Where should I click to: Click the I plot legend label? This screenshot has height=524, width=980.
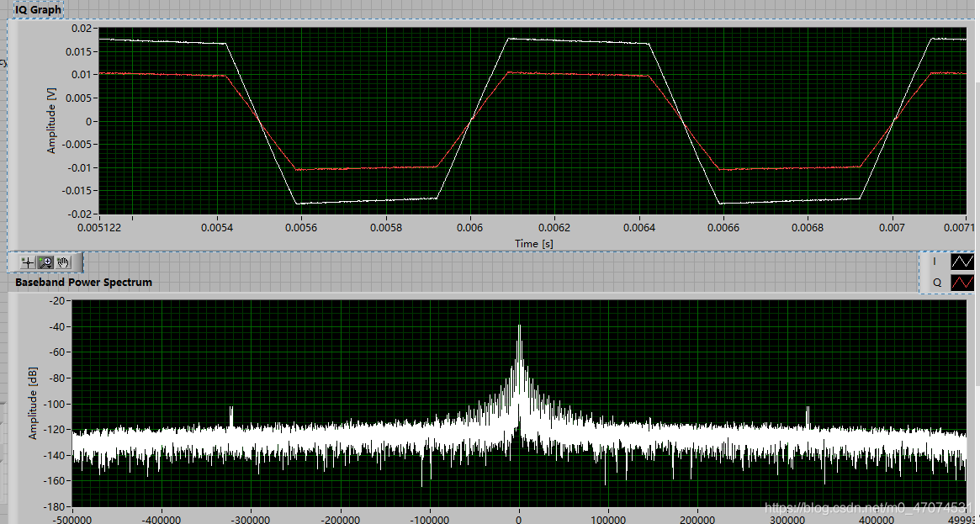935,261
